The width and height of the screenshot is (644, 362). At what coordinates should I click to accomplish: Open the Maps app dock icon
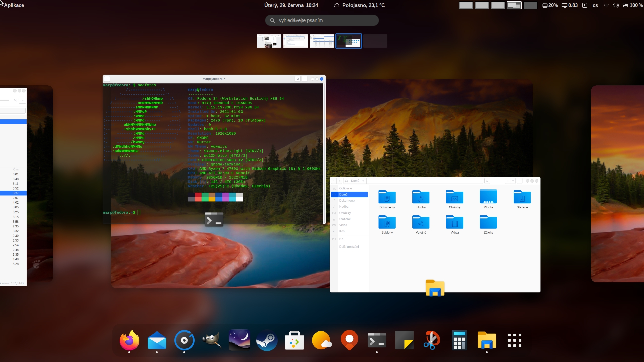point(349,340)
